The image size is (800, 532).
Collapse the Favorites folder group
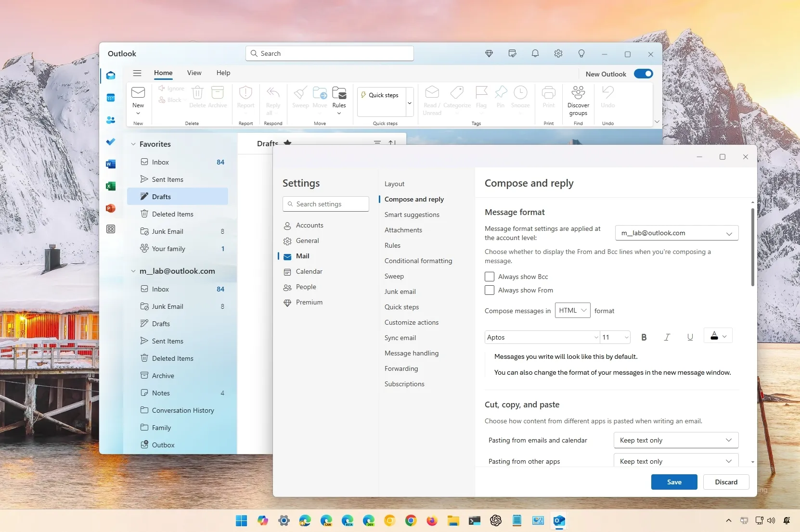133,144
